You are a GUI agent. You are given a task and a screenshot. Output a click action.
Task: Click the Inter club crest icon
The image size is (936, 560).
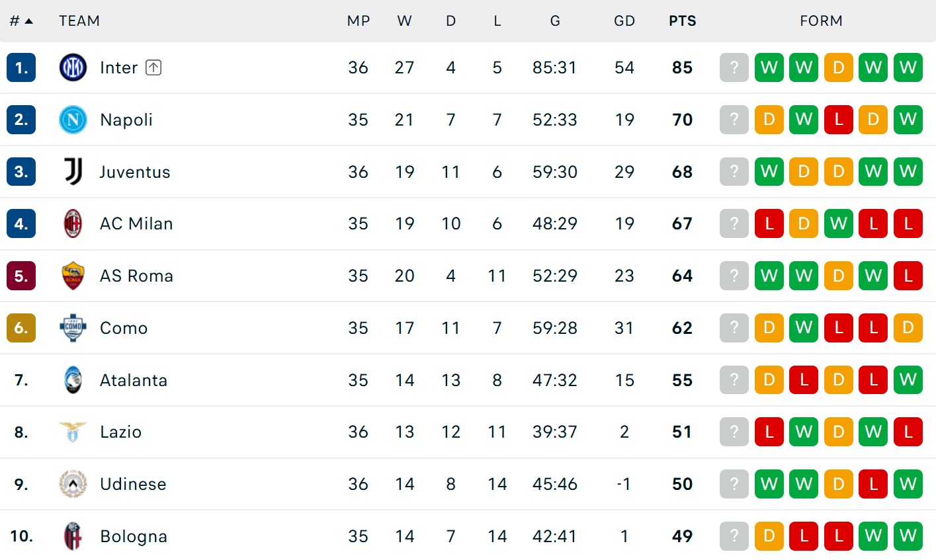tap(73, 67)
